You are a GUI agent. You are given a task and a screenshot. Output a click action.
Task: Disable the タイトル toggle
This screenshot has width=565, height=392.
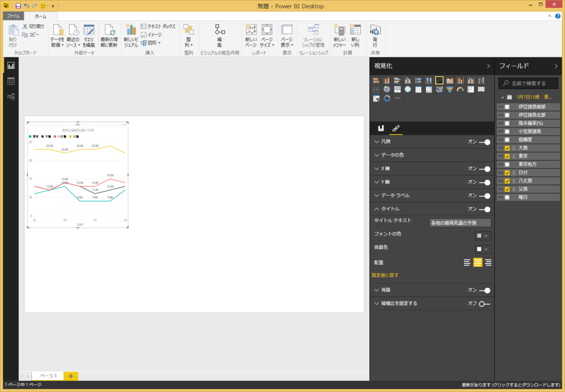coord(484,209)
